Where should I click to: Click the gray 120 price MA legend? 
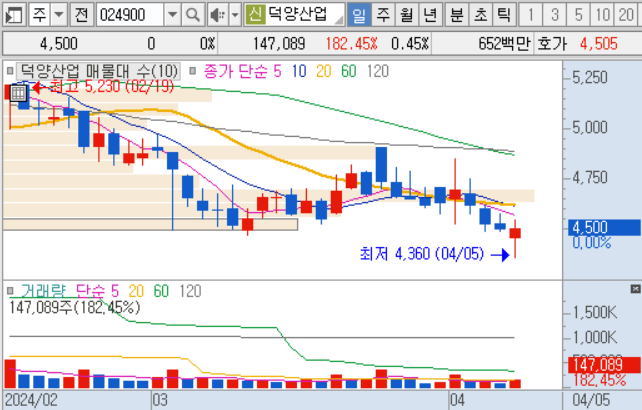(x=378, y=71)
